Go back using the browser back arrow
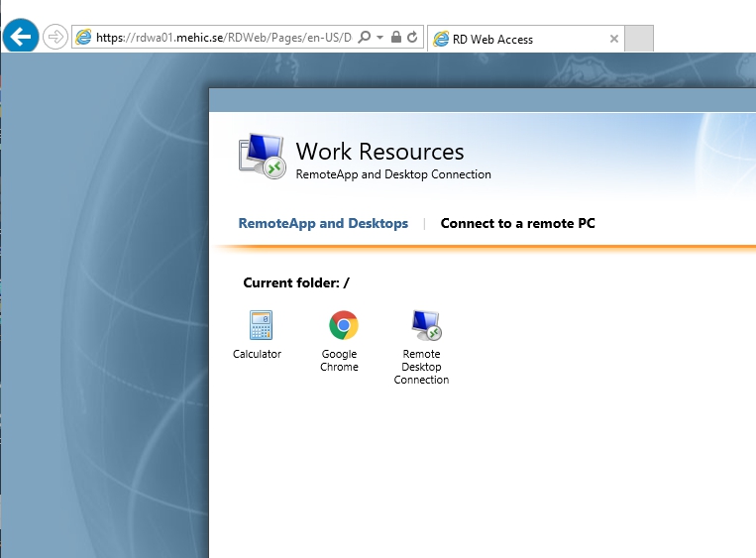756x558 pixels. pos(21,38)
